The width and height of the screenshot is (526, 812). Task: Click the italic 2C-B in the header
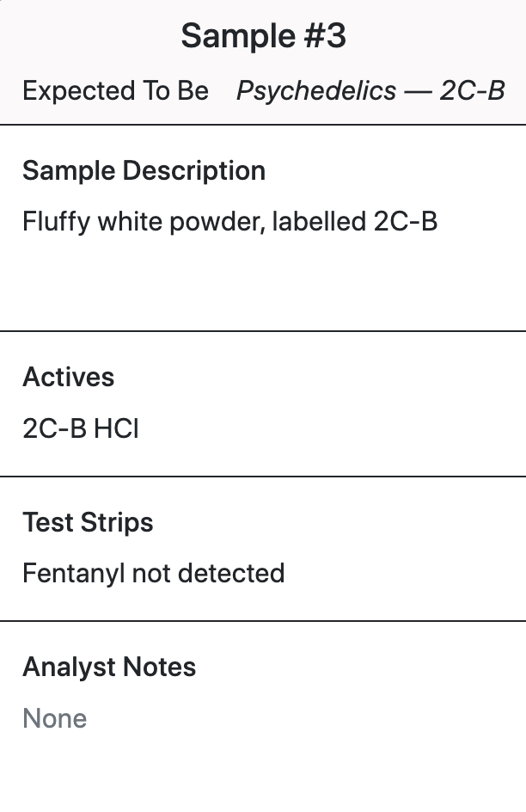pyautogui.click(x=472, y=90)
